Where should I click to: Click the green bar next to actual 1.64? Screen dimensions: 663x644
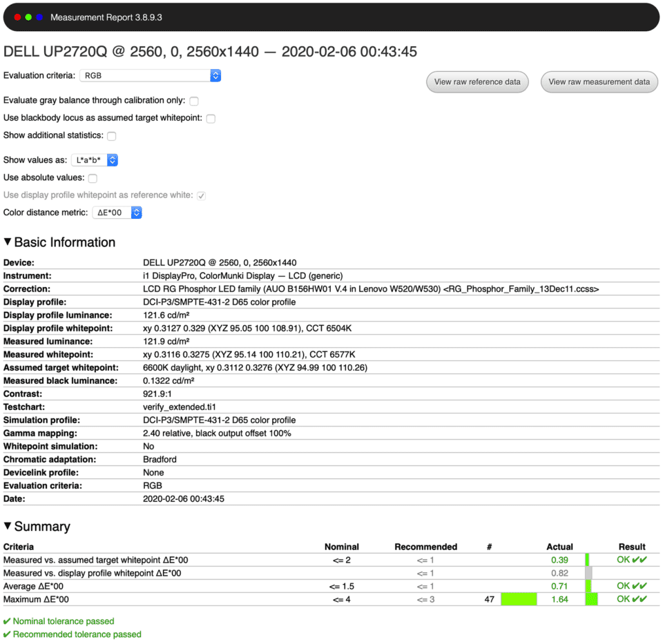(x=592, y=599)
